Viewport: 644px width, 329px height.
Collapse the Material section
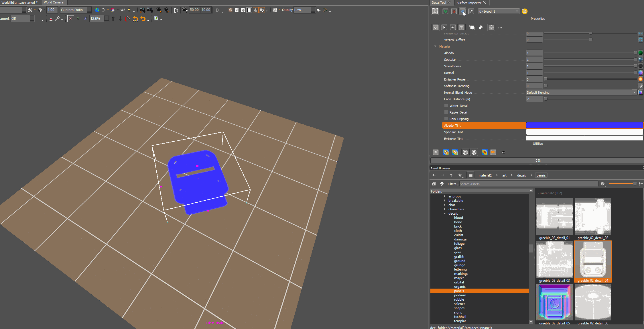(x=435, y=46)
